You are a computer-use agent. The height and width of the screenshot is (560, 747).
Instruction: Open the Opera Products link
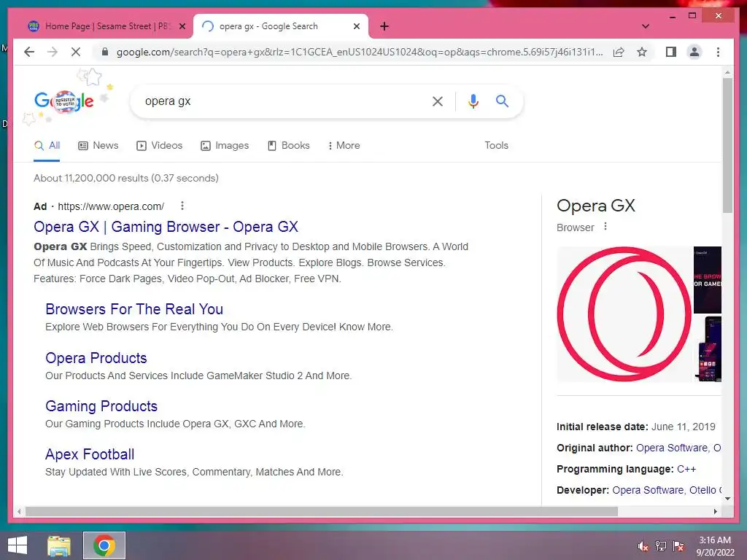point(96,358)
